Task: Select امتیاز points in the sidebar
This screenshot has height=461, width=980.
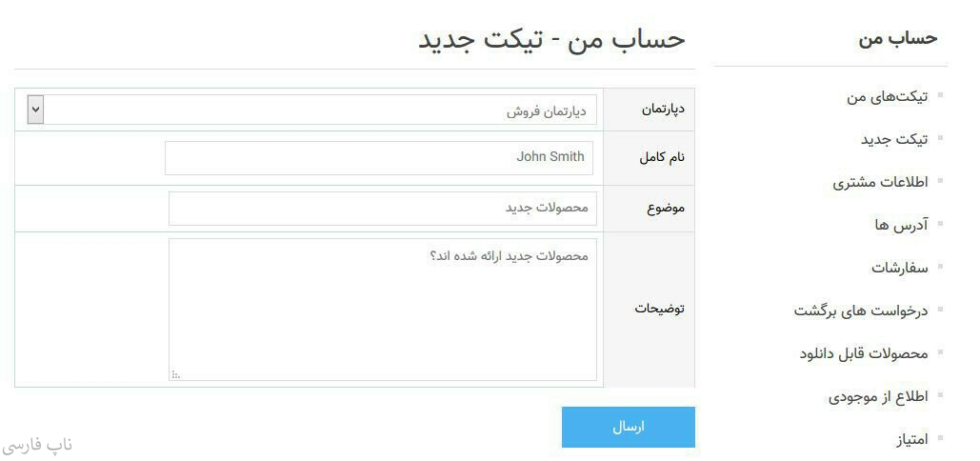Action: point(911,439)
